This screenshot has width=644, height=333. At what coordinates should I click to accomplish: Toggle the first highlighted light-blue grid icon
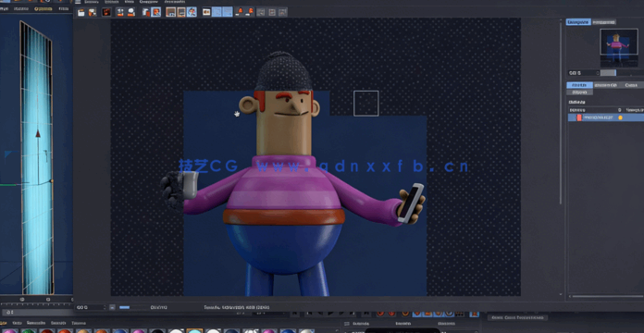pyautogui.click(x=217, y=12)
